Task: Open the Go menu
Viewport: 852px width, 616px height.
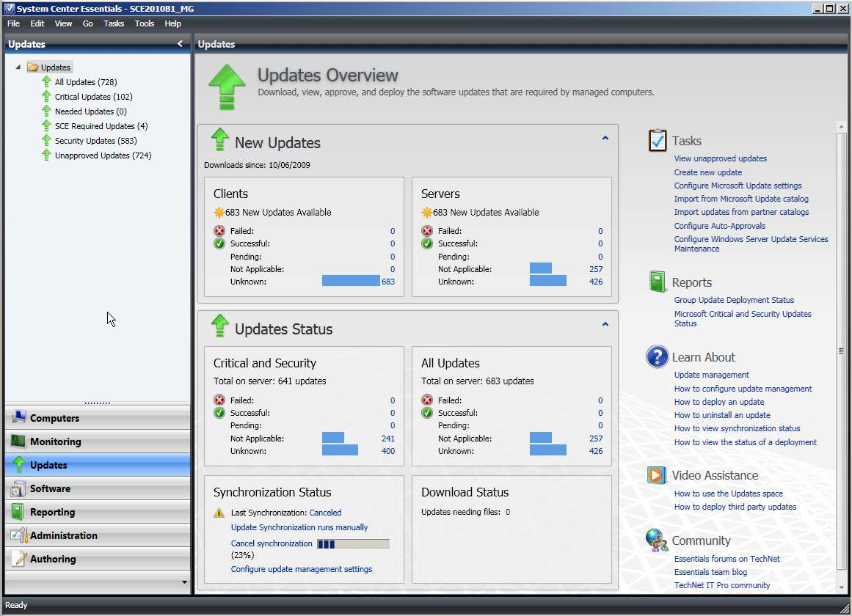Action: tap(88, 23)
